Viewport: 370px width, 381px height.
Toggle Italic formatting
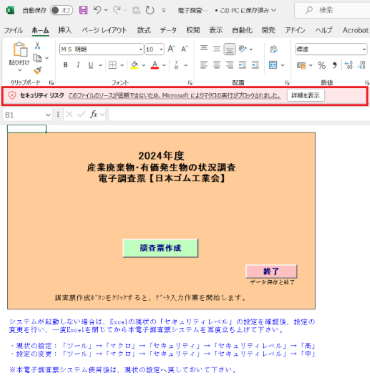[x=78, y=65]
